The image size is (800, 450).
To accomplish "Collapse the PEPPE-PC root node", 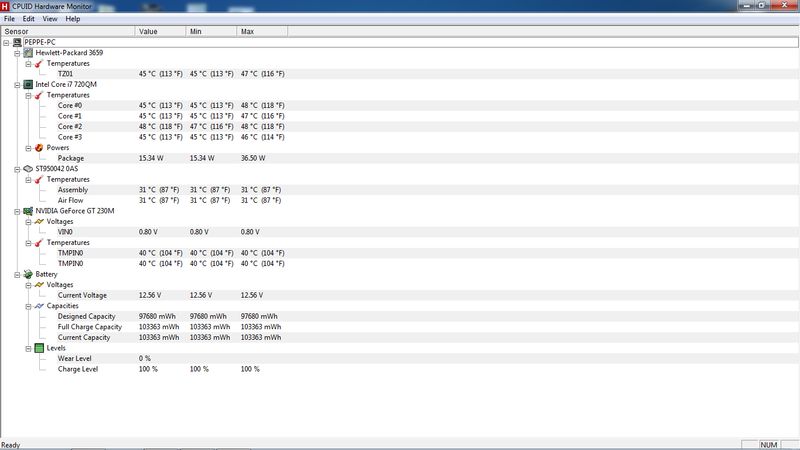I will pyautogui.click(x=6, y=42).
